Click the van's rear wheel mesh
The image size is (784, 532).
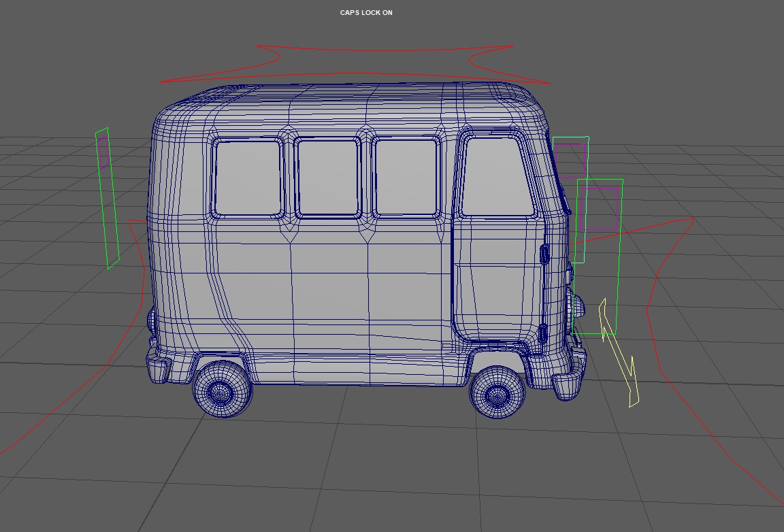pos(221,388)
